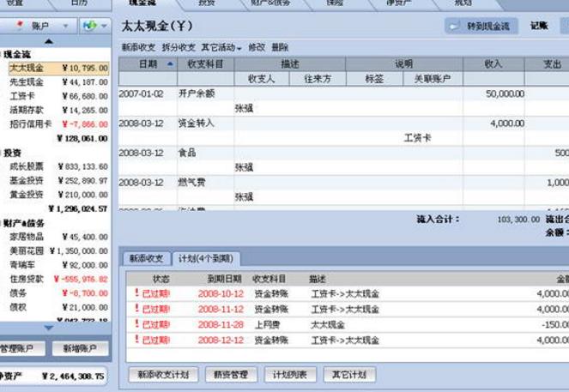Click the 往来方 sub-column header
The width and height of the screenshot is (569, 392).
click(318, 79)
